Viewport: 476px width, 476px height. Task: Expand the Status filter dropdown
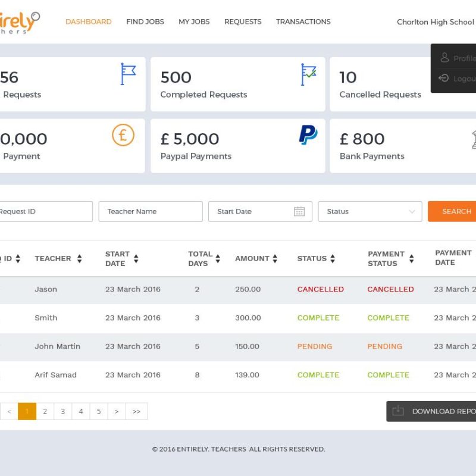369,212
